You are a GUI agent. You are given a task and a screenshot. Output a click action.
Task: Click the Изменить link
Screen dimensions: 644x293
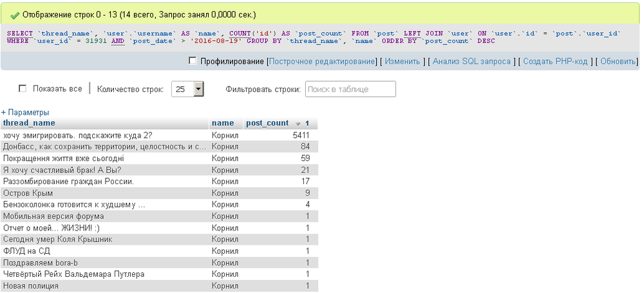(403, 62)
